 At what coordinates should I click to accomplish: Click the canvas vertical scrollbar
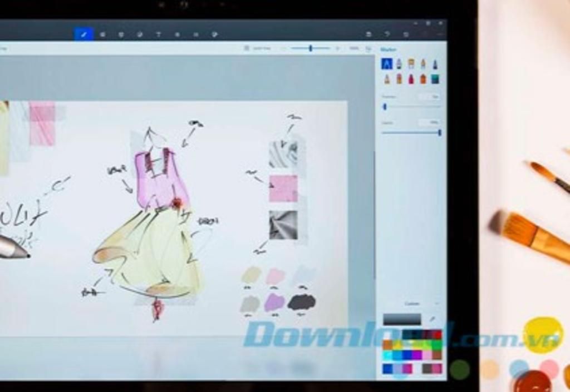pyautogui.click(x=375, y=214)
